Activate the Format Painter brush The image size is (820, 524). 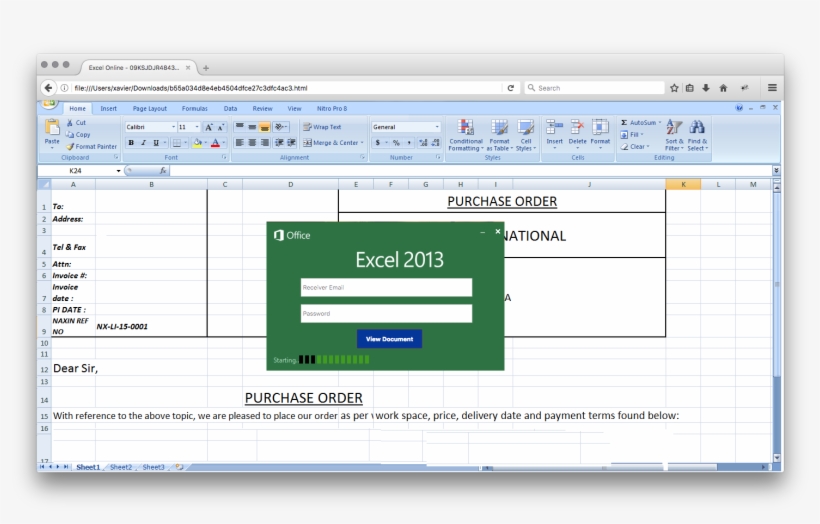92,146
